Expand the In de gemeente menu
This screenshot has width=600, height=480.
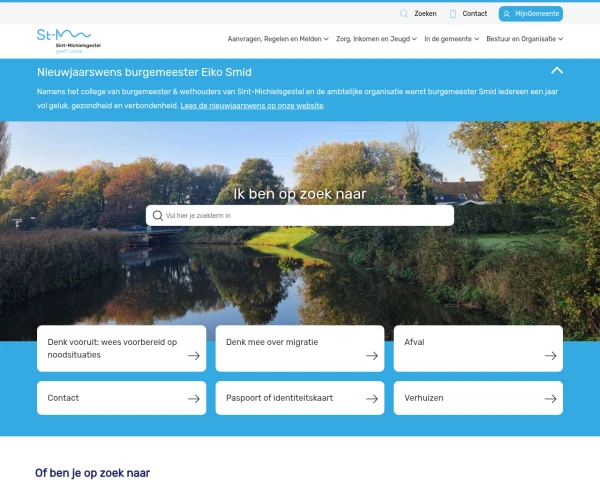pyautogui.click(x=452, y=39)
